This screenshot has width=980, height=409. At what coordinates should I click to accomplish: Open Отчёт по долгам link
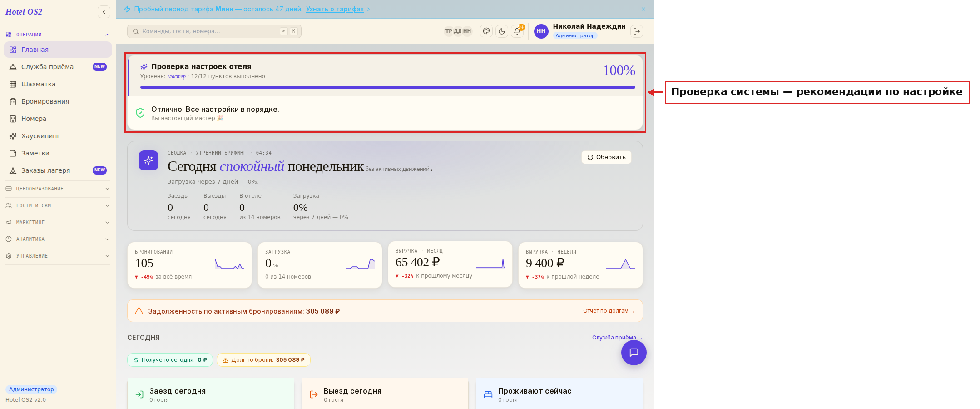point(609,311)
